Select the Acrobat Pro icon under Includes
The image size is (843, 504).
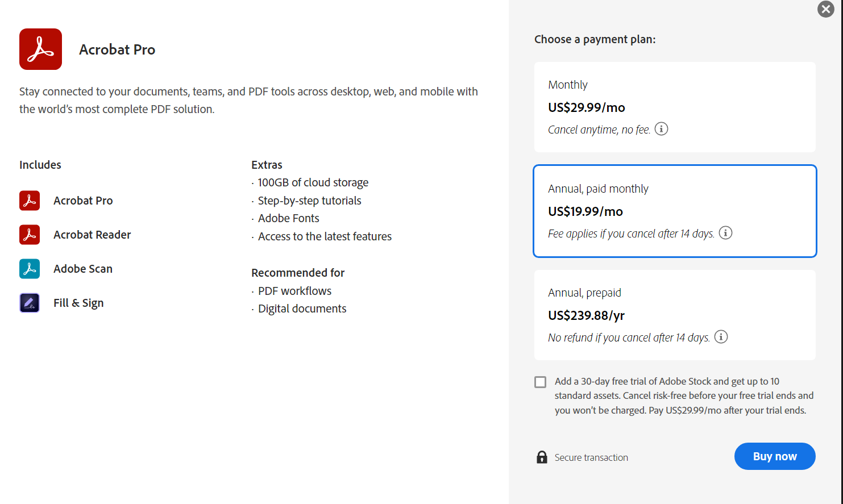point(29,200)
